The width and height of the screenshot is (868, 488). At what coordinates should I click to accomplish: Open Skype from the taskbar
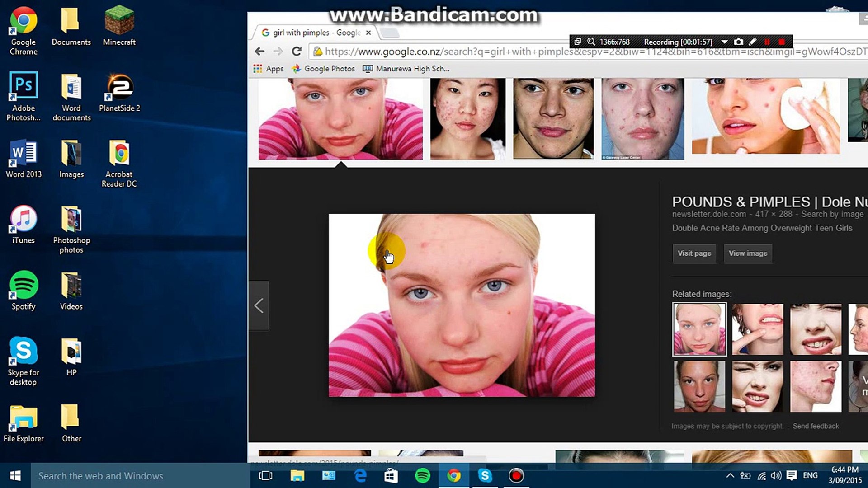point(485,475)
